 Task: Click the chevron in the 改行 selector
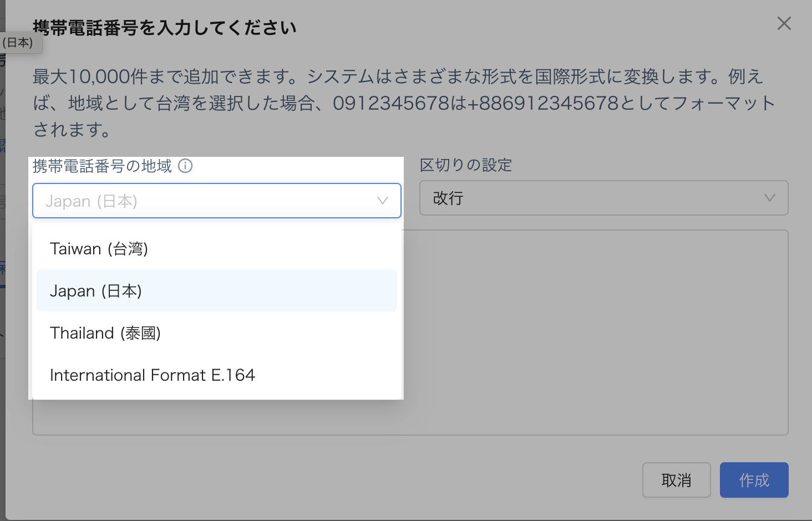coord(769,198)
